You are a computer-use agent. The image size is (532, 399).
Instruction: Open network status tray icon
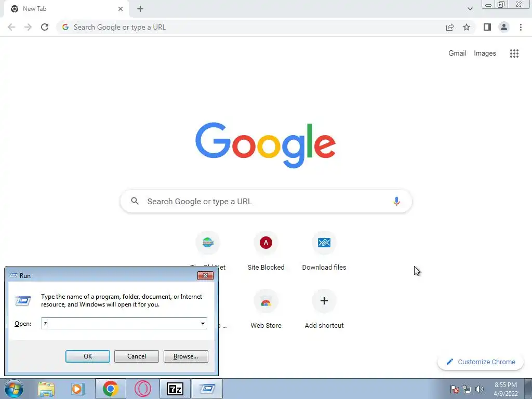point(467,389)
